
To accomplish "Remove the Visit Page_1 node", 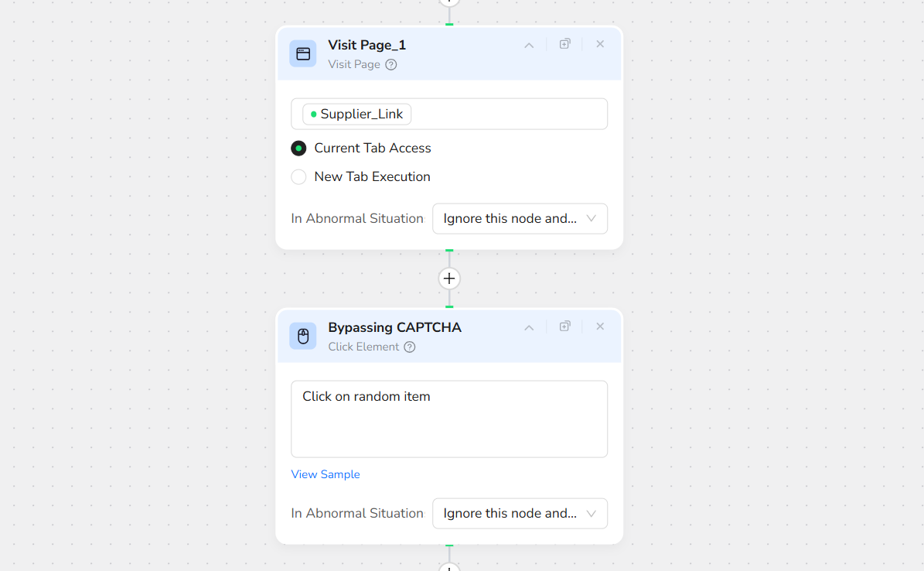I will pyautogui.click(x=600, y=44).
